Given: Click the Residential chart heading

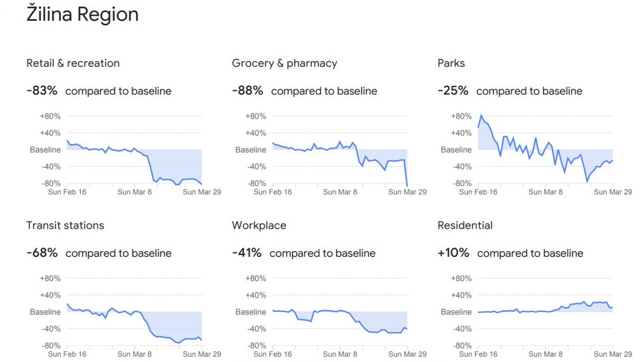Looking at the screenshot, I should point(465,225).
